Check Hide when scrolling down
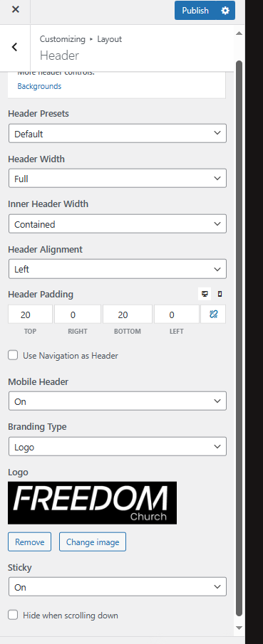 [x=13, y=615]
